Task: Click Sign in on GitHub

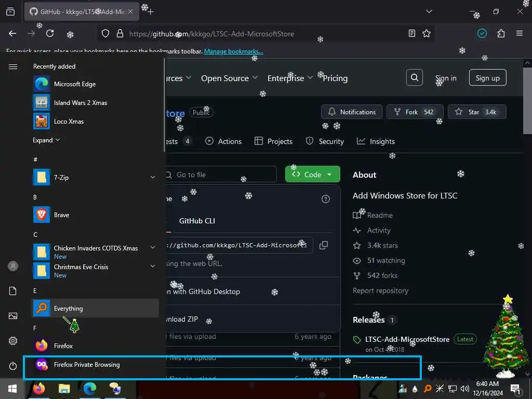Action: [446, 78]
